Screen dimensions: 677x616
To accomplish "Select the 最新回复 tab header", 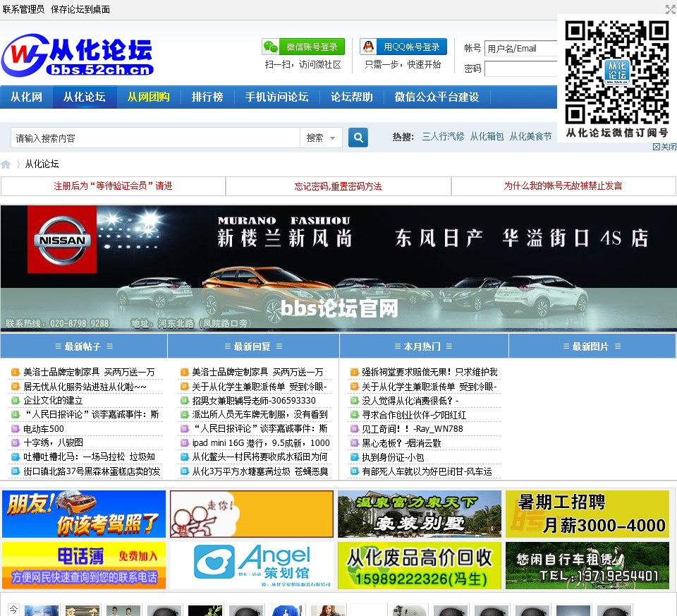I will click(253, 346).
